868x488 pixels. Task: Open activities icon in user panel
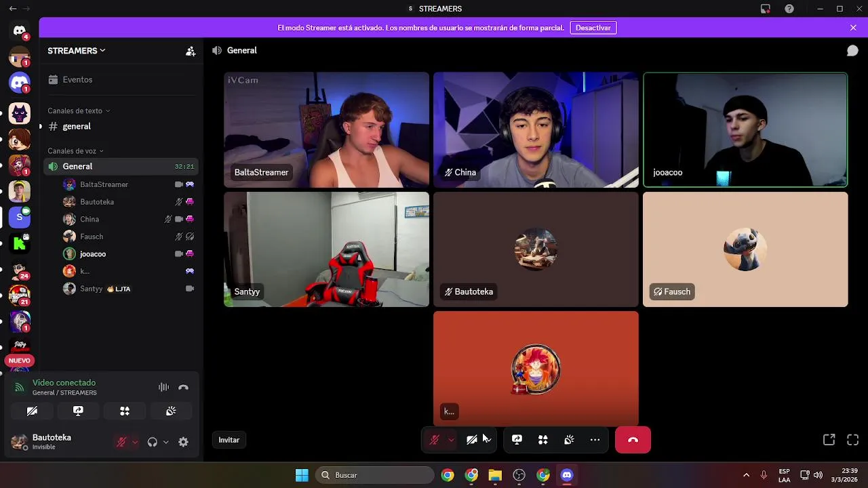pos(125,411)
